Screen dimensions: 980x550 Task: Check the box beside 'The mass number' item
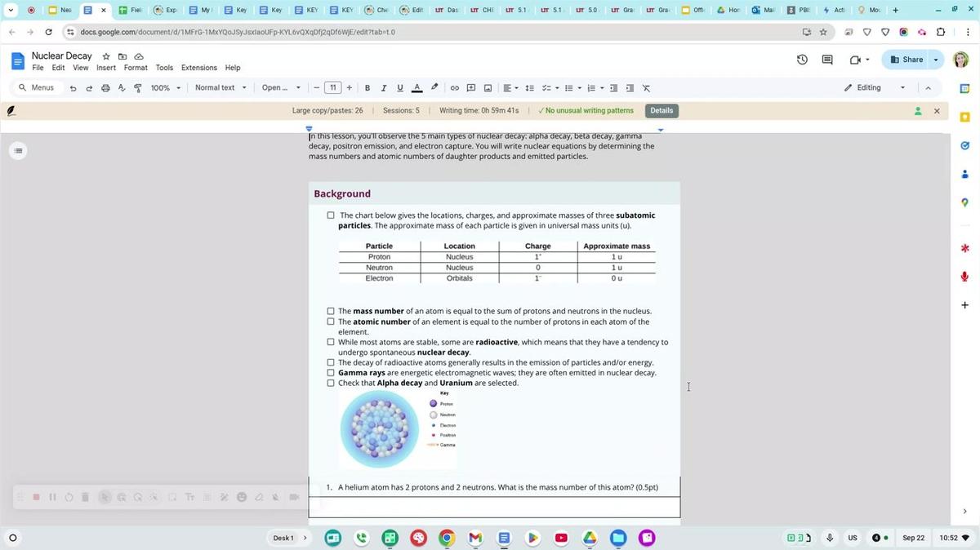331,311
